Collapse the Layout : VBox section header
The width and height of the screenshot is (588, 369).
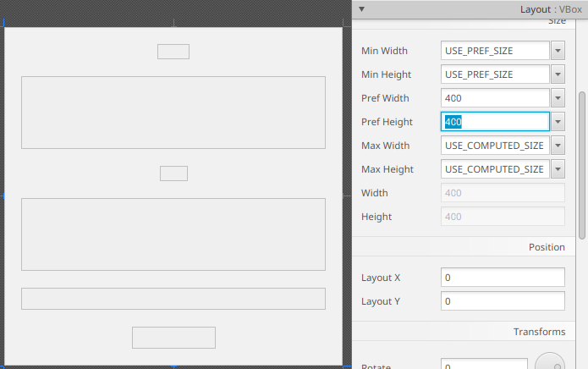click(x=362, y=9)
